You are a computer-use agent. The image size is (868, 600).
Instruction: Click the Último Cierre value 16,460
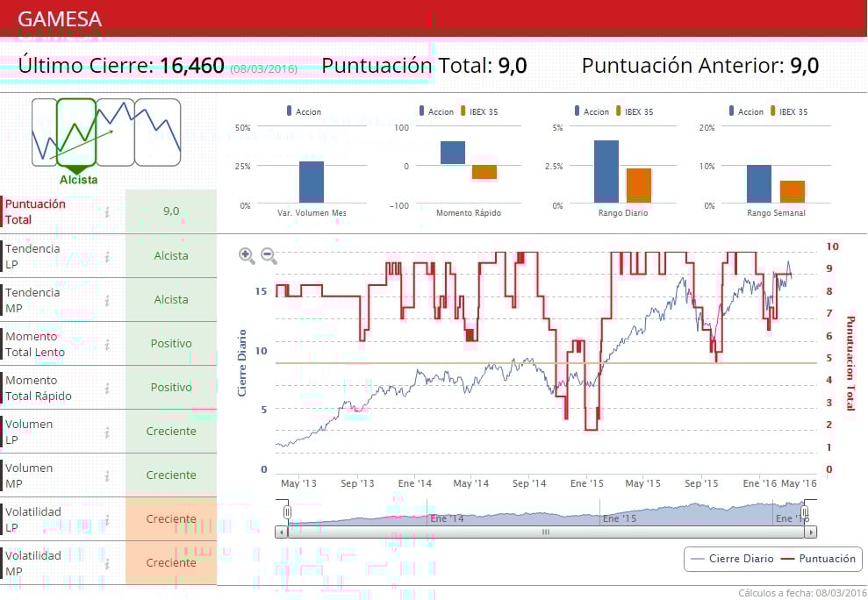[x=192, y=66]
